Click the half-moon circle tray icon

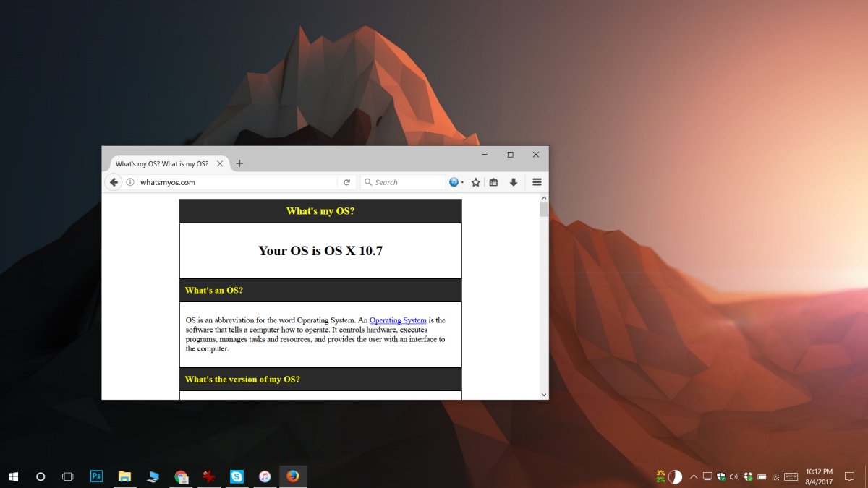pyautogui.click(x=675, y=476)
